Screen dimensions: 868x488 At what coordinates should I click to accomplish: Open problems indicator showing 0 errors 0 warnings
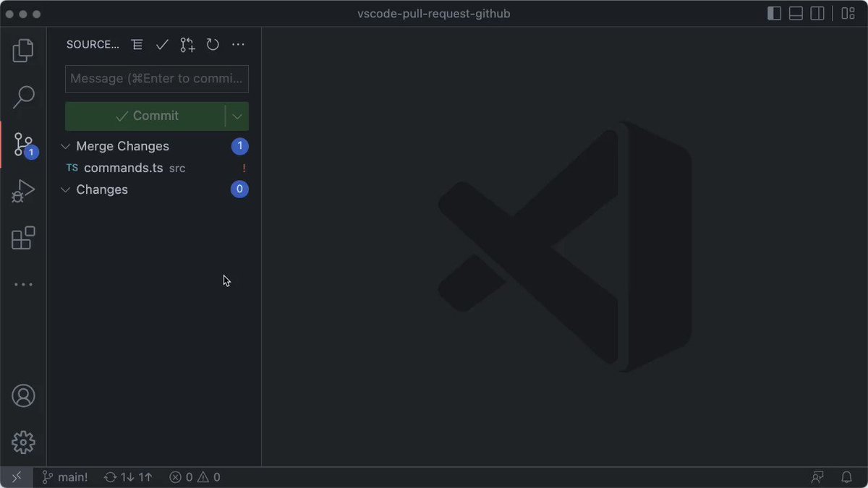click(195, 477)
